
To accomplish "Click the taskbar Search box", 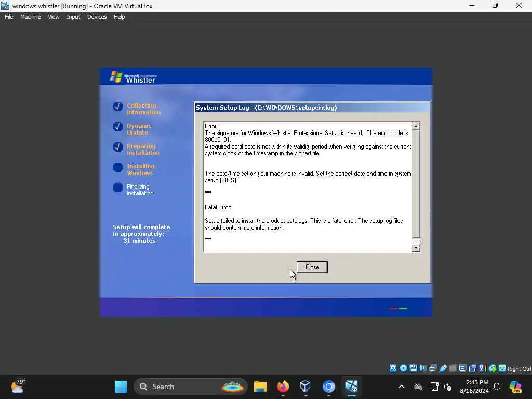I will pos(191,387).
